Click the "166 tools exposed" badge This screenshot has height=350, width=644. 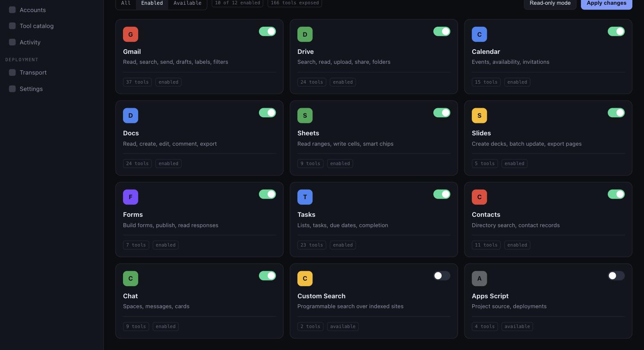point(295,3)
